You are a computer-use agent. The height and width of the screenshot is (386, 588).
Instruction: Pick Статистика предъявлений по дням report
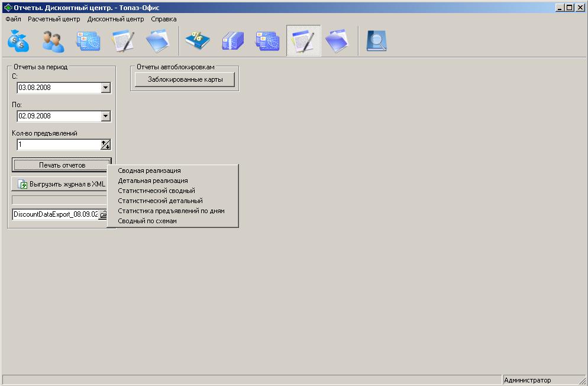(173, 211)
